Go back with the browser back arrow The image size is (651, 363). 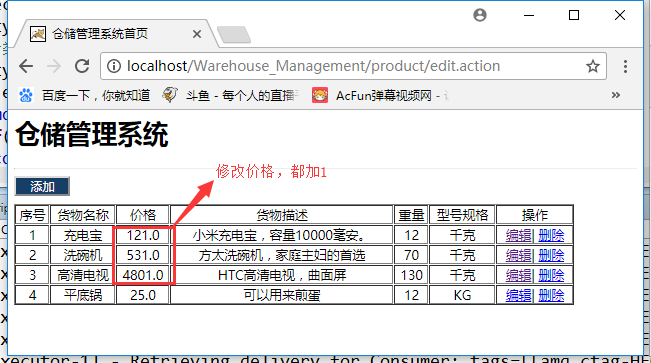click(x=26, y=66)
